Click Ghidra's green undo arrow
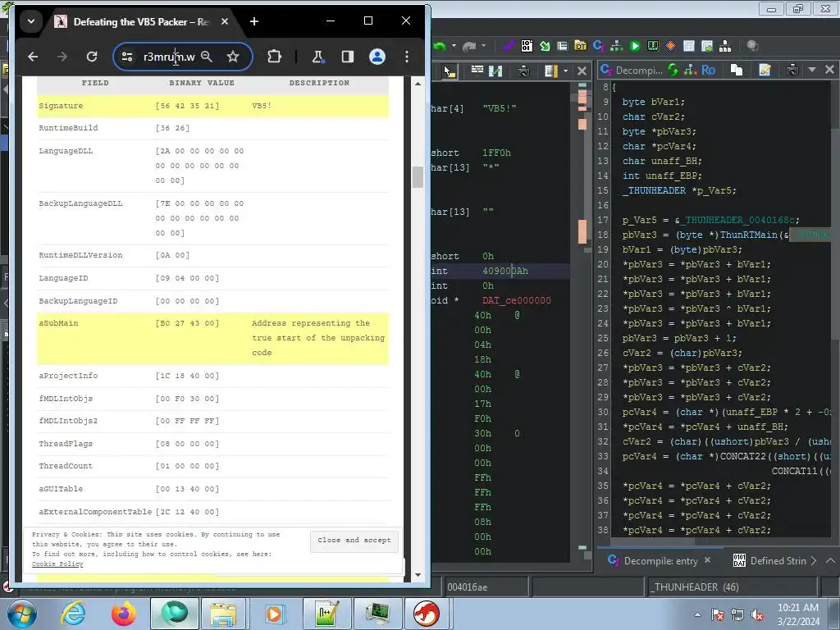 point(440,47)
